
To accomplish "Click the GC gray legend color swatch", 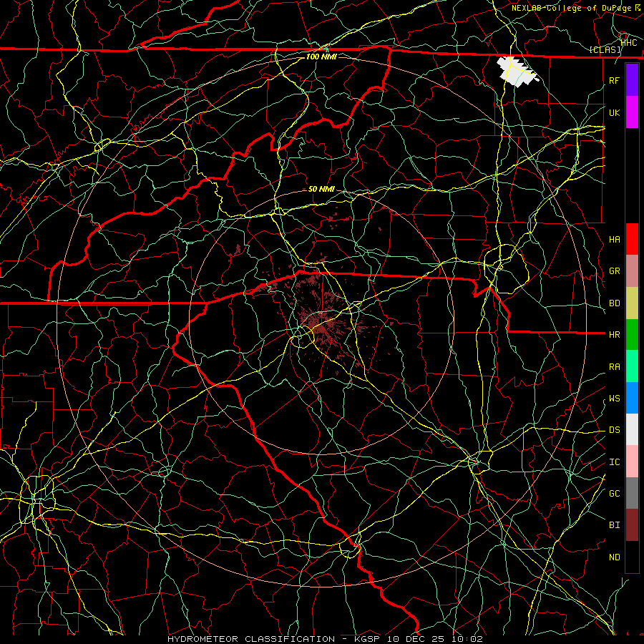I will (632, 493).
